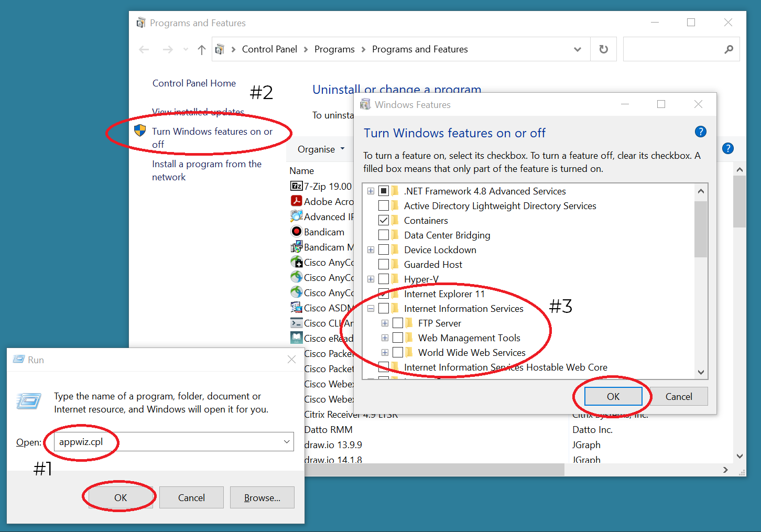Screen dimensions: 761x532
Task: Open the Organise dropdown menu
Action: click(x=321, y=149)
